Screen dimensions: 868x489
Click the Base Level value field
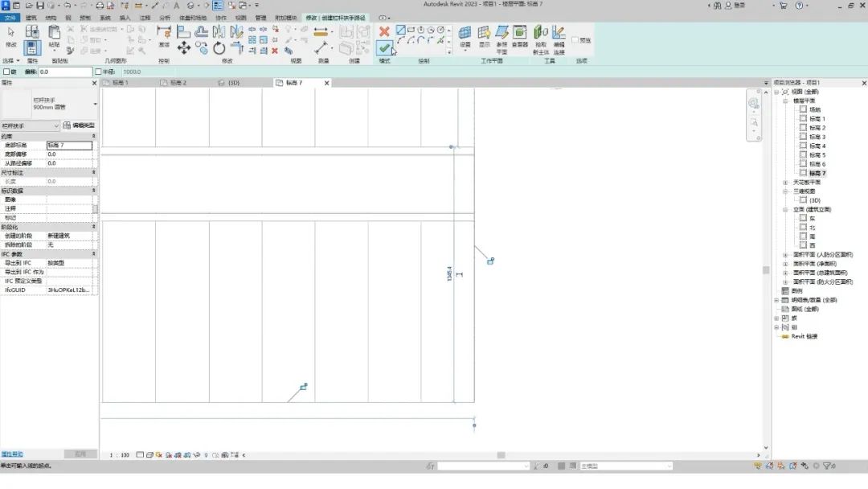click(x=69, y=145)
